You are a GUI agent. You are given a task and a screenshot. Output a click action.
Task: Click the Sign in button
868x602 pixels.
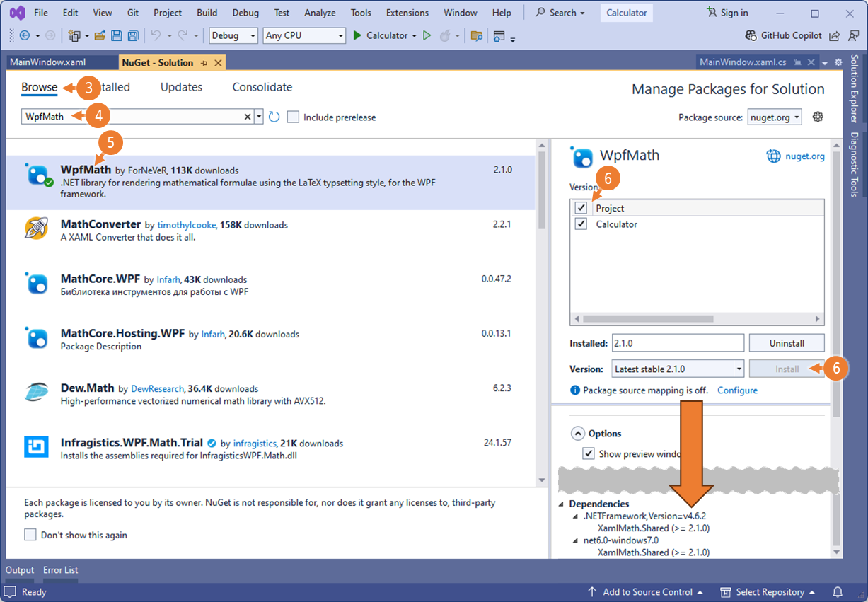point(727,13)
